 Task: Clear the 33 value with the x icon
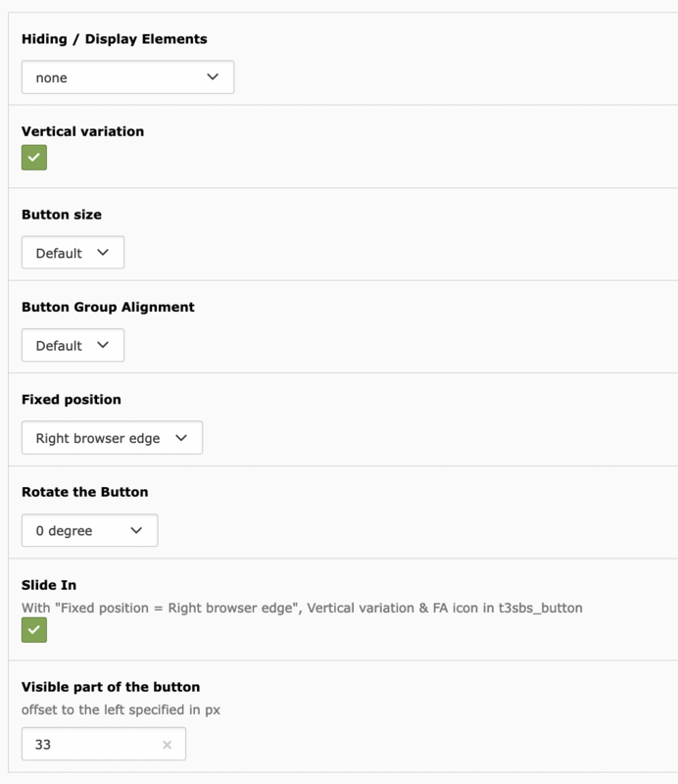pos(167,745)
